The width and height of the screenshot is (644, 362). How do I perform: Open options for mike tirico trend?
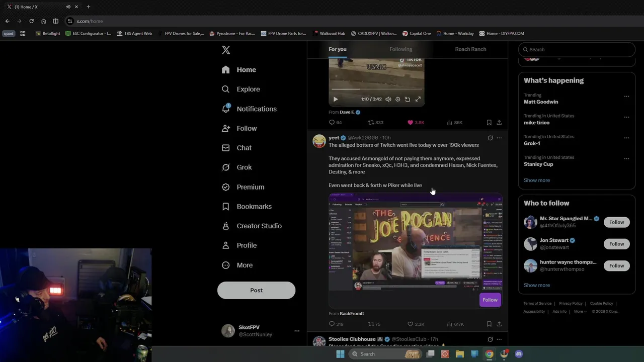[x=626, y=117]
